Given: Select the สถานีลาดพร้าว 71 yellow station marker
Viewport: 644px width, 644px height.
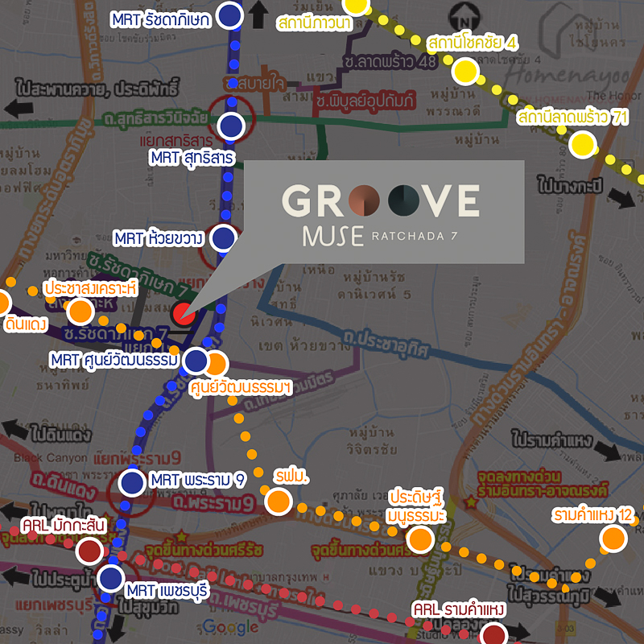Looking at the screenshot, I should tap(582, 144).
